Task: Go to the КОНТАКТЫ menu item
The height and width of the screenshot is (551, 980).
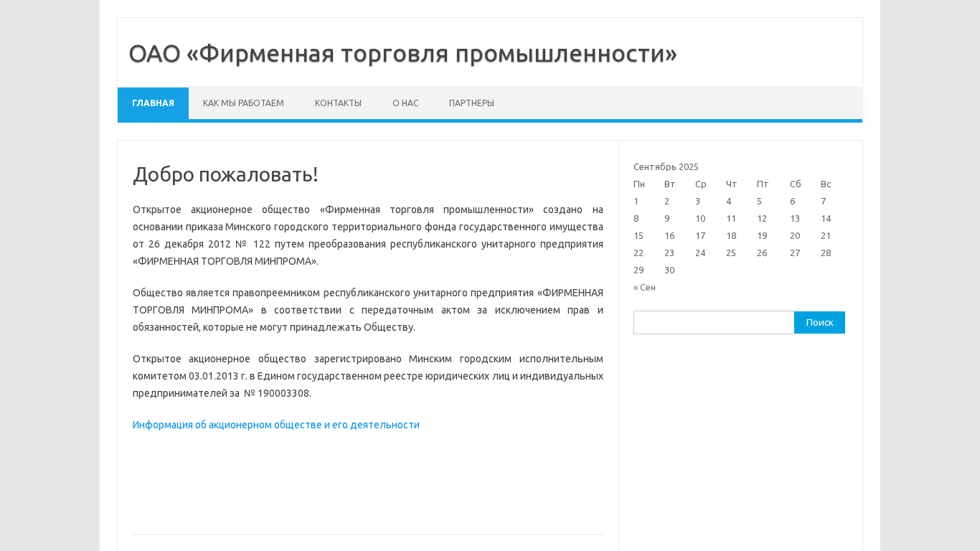Action: [338, 103]
